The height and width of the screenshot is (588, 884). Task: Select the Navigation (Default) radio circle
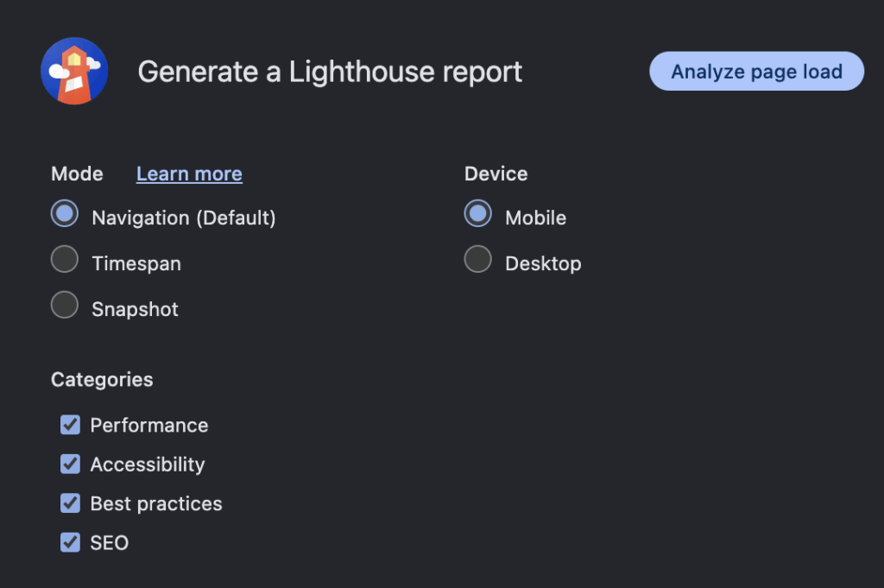[65, 214]
